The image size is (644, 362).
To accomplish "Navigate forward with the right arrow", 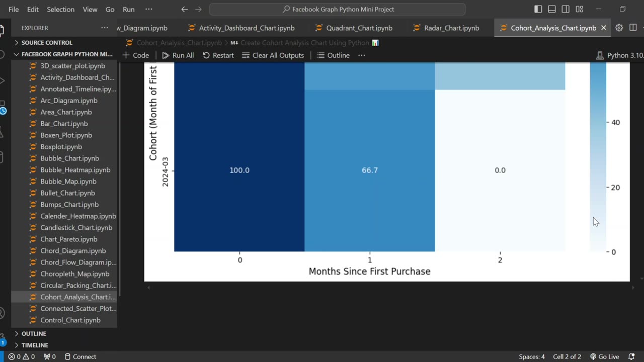I will click(x=198, y=9).
